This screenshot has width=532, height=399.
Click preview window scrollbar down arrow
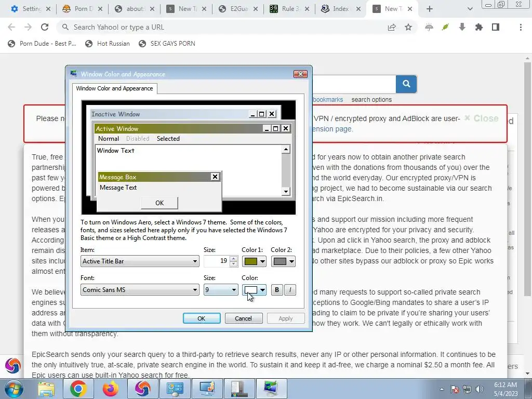(286, 192)
